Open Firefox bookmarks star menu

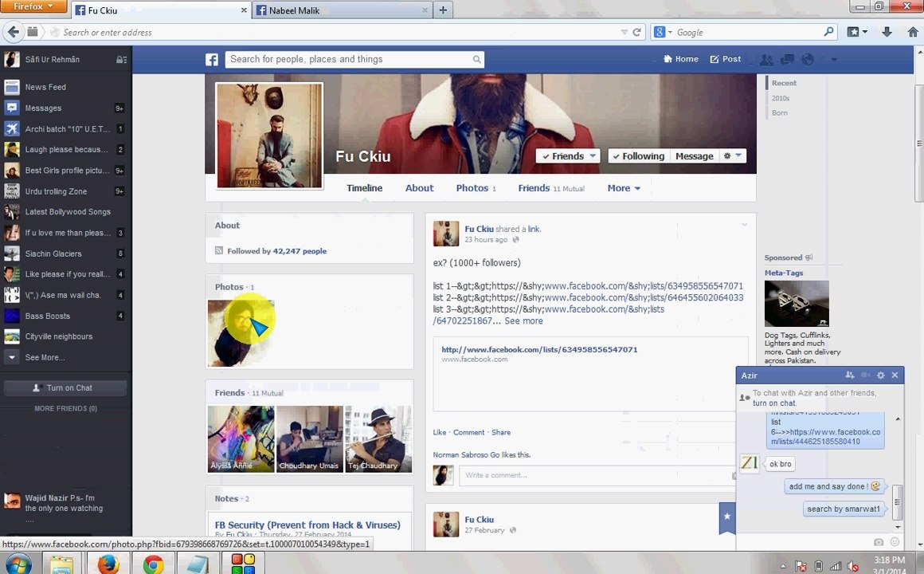pyautogui.click(x=857, y=32)
